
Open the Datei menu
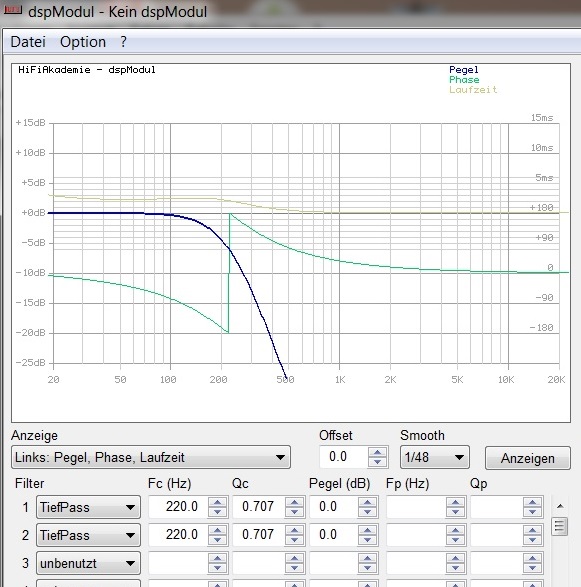tap(28, 42)
